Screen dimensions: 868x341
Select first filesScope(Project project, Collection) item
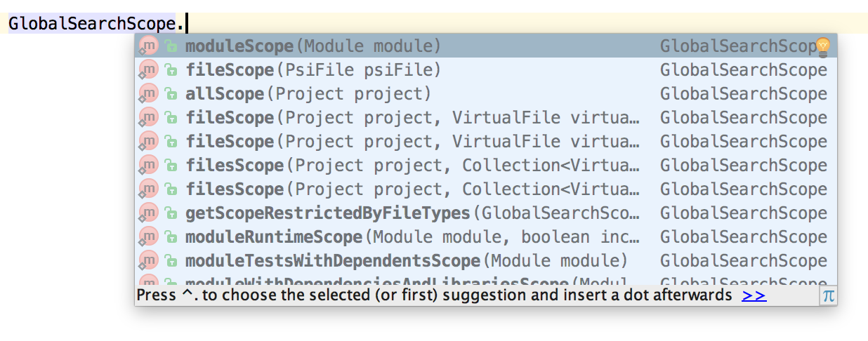click(485, 166)
